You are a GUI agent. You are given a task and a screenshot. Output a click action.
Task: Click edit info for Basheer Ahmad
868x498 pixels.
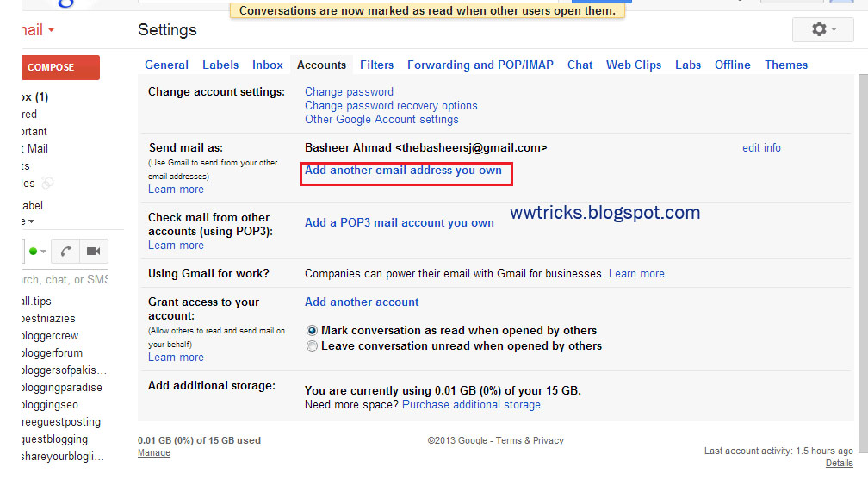coord(761,147)
